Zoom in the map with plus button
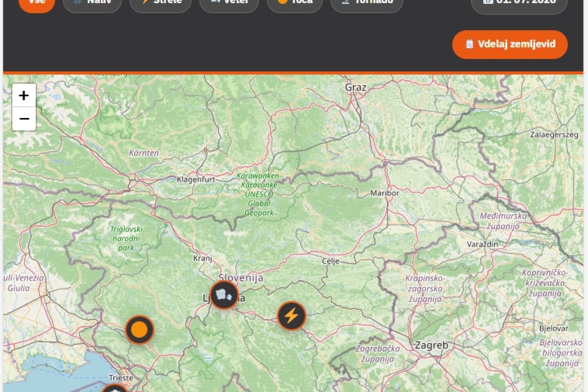The height and width of the screenshot is (392, 588). (24, 96)
